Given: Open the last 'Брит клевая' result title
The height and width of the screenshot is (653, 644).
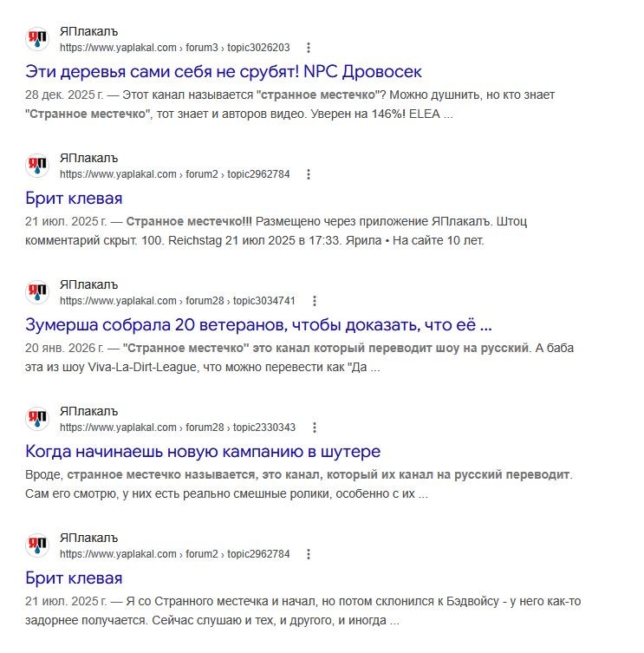Looking at the screenshot, I should [74, 578].
